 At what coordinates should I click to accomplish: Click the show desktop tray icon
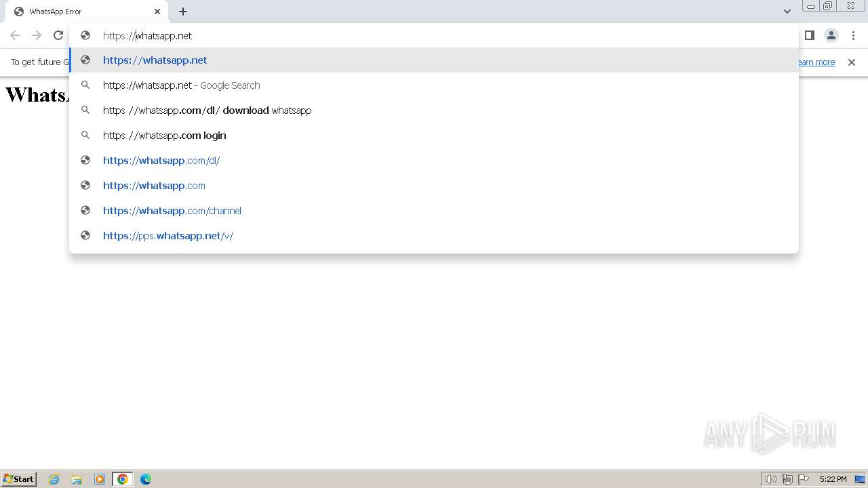coord(860,479)
